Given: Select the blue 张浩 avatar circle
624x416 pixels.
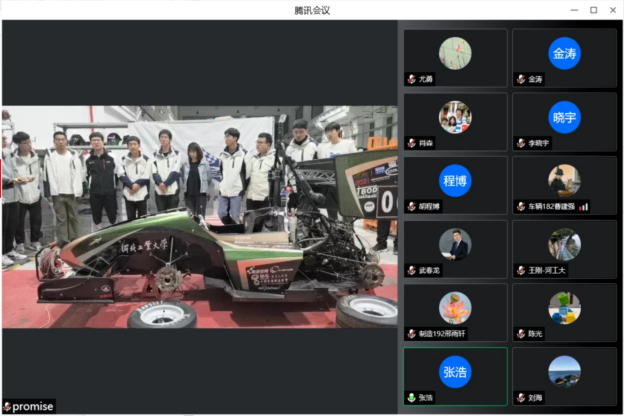Looking at the screenshot, I should pos(455,372).
